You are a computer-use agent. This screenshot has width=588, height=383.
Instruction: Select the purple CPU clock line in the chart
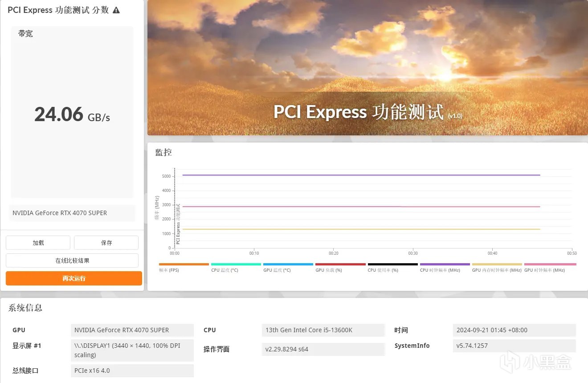click(x=361, y=175)
